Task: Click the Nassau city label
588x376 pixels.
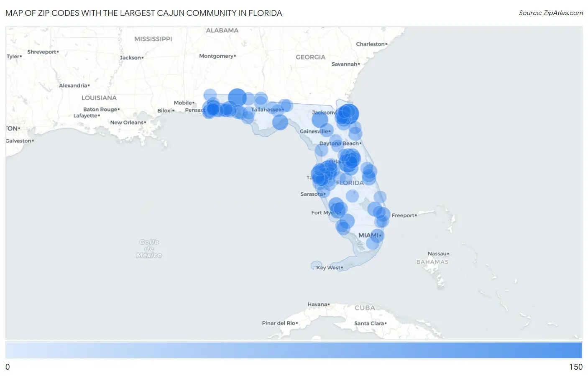Action: [437, 254]
